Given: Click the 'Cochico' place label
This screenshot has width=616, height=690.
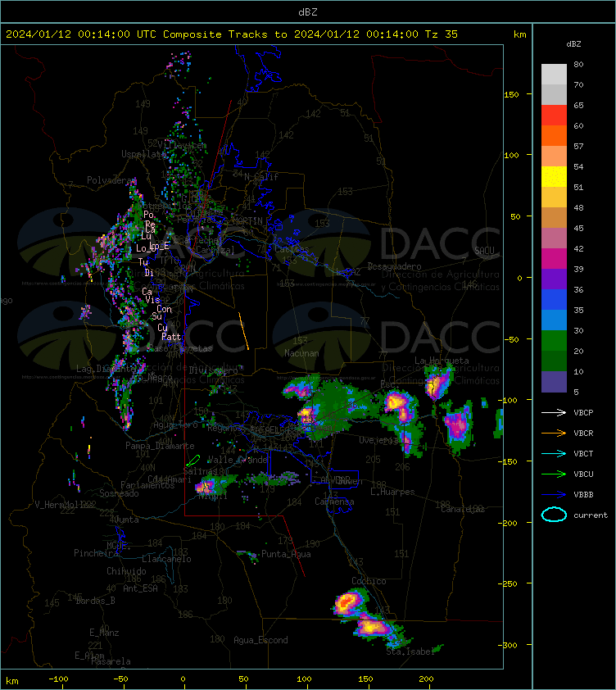Looking at the screenshot, I should tap(369, 581).
